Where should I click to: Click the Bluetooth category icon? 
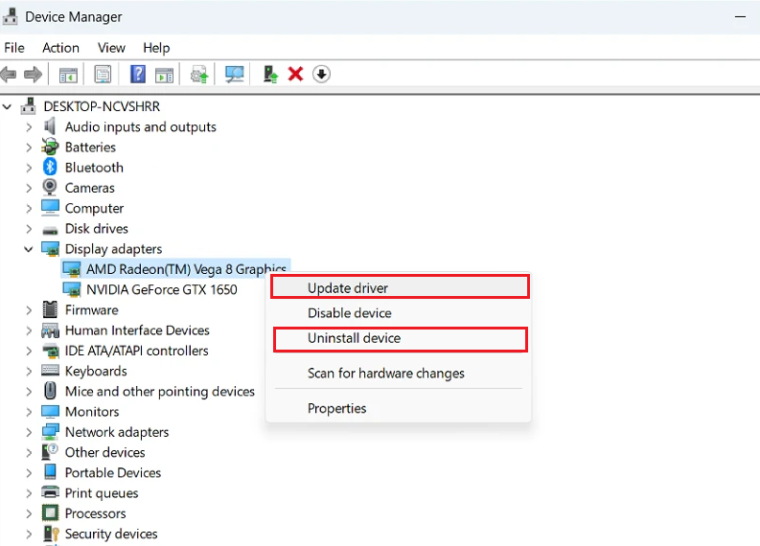(x=50, y=168)
